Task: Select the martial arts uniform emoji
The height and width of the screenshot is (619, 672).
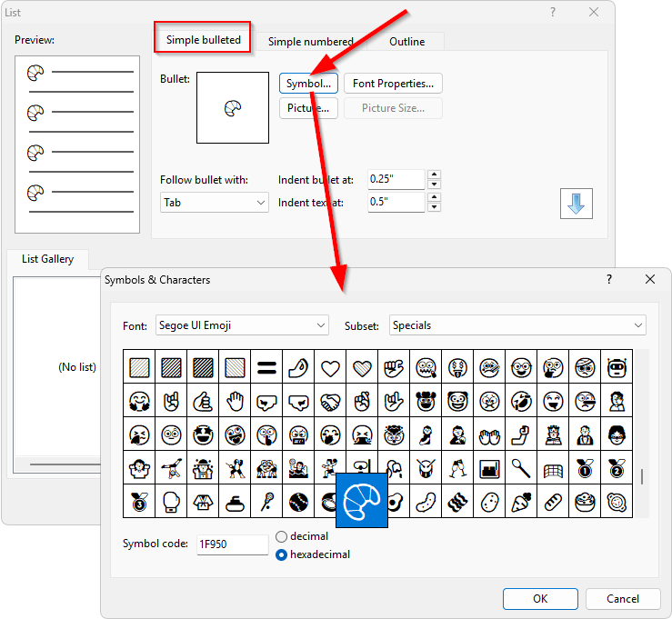Action: point(203,501)
